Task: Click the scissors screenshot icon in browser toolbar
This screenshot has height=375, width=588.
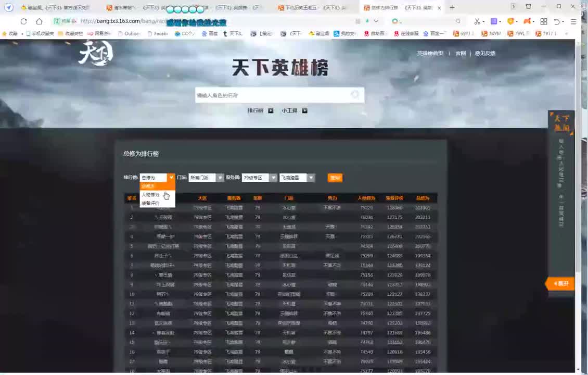Action: [477, 21]
